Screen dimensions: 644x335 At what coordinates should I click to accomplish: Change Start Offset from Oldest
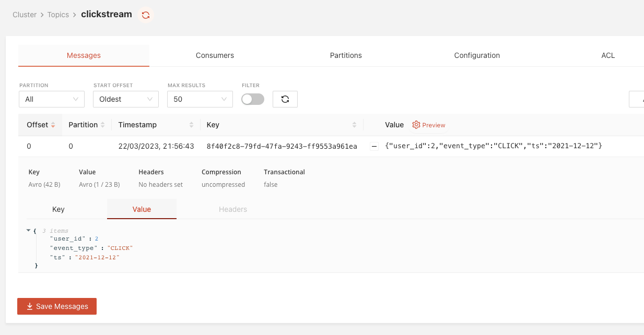pos(125,99)
